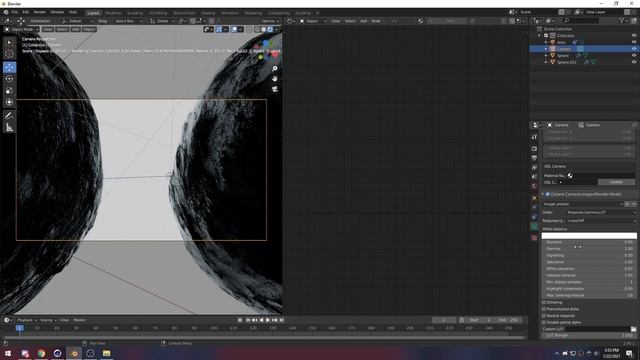The image size is (640, 360).
Task: Switch to the Layout workspace tab
Action: pyautogui.click(x=93, y=13)
